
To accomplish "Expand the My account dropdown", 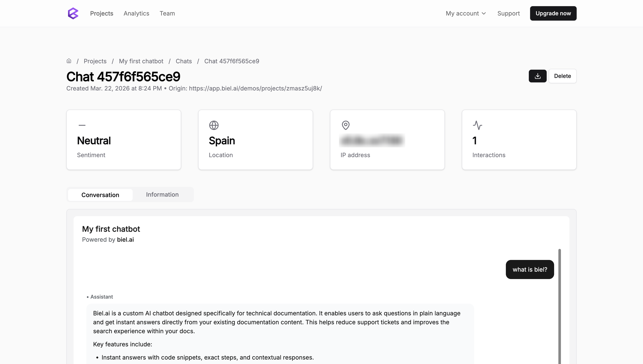I will click(465, 13).
